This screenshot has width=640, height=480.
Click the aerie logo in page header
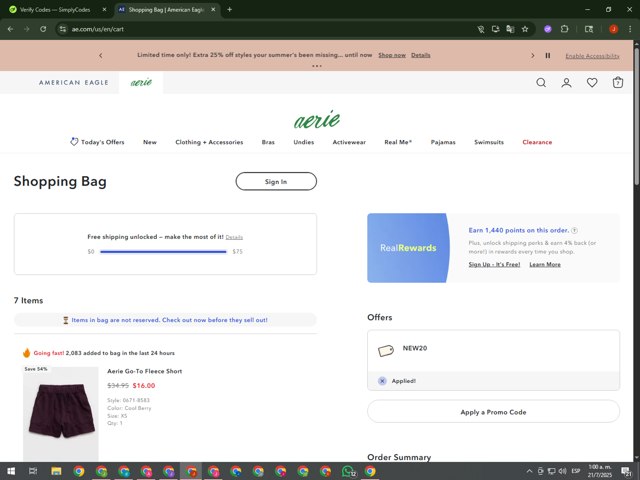317,119
